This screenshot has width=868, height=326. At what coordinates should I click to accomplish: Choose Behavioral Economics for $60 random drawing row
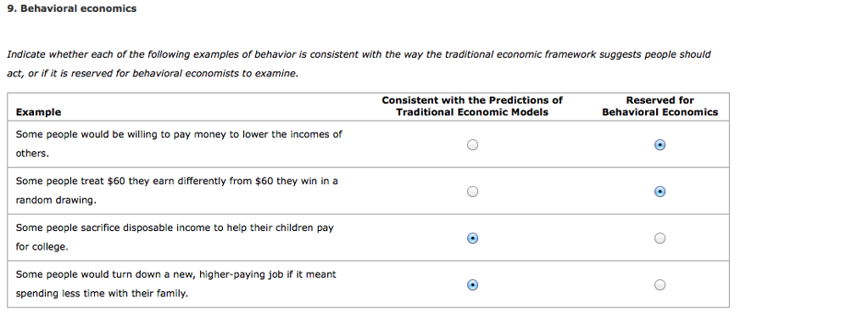[659, 191]
